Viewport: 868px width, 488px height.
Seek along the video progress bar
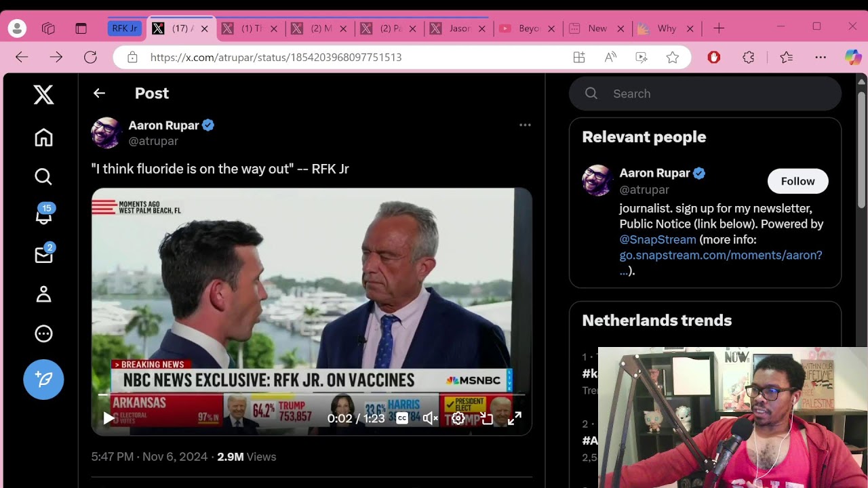[x=312, y=394]
